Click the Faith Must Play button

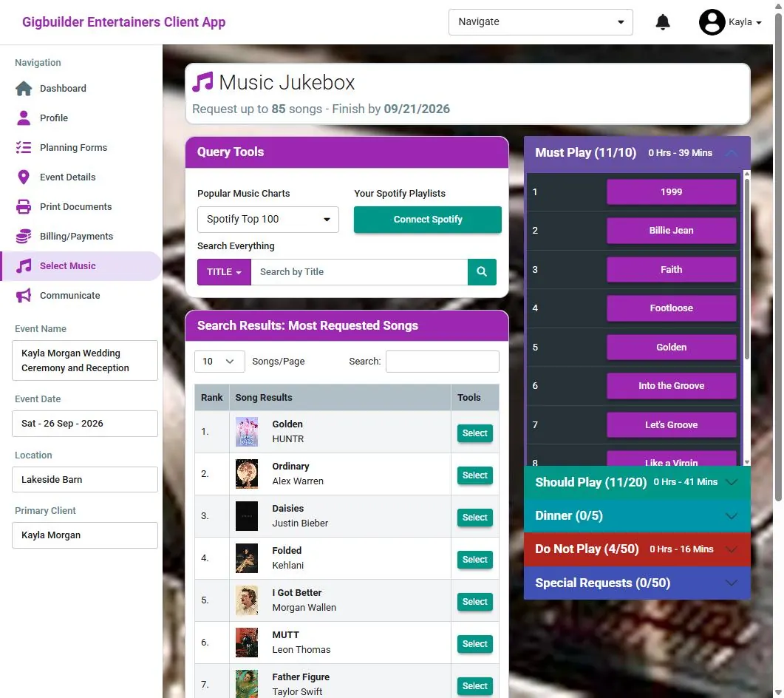[671, 269]
